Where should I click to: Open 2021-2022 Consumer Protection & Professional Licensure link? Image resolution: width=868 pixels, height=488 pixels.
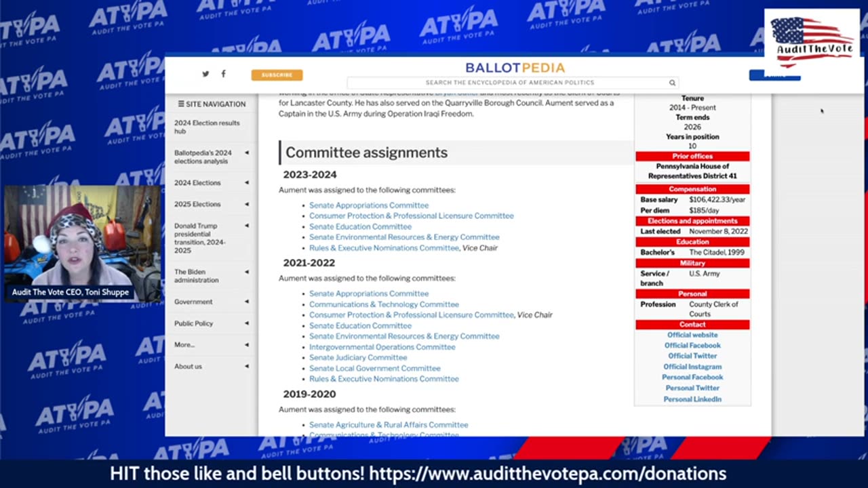click(x=412, y=314)
